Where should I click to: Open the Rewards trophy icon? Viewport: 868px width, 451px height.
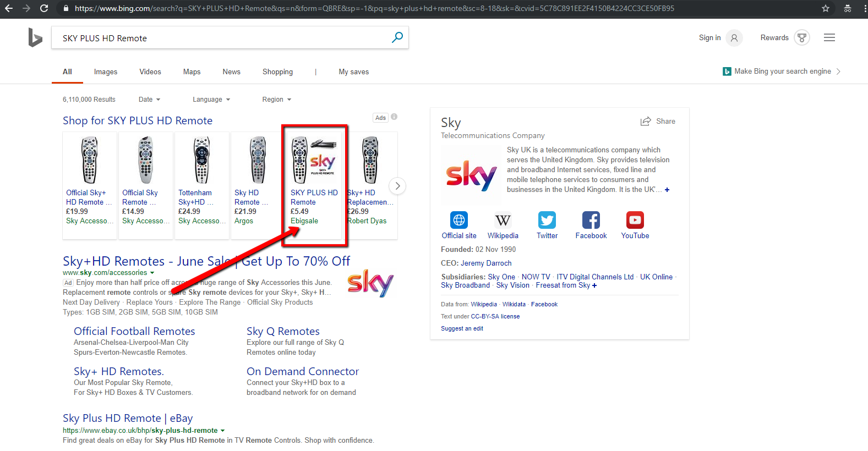(x=801, y=38)
